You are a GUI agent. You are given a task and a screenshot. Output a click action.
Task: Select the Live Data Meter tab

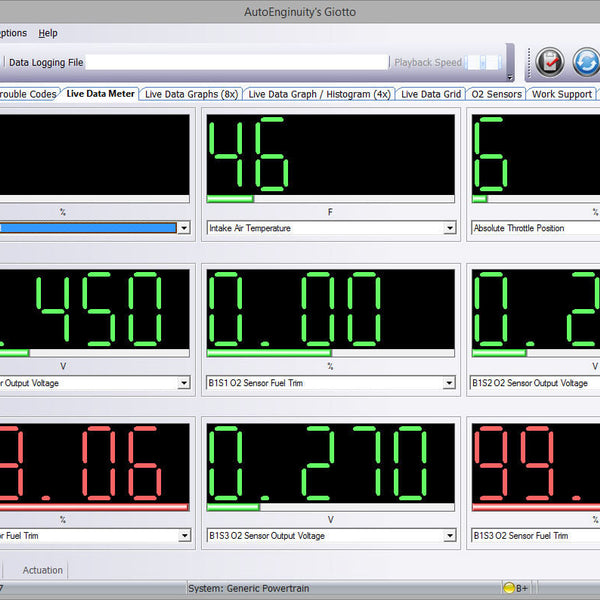100,94
